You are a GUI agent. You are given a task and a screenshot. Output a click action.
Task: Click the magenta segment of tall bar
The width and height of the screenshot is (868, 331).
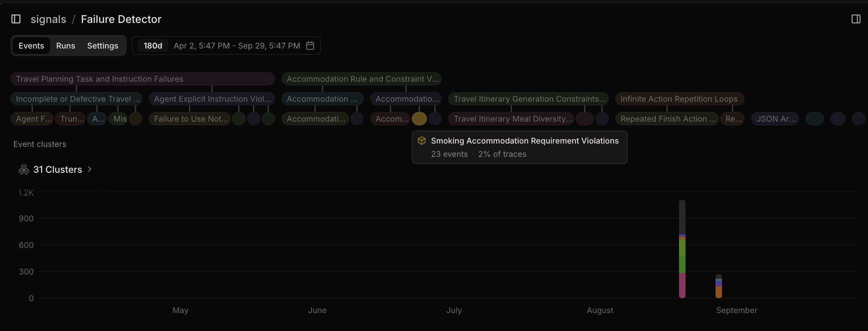point(682,285)
